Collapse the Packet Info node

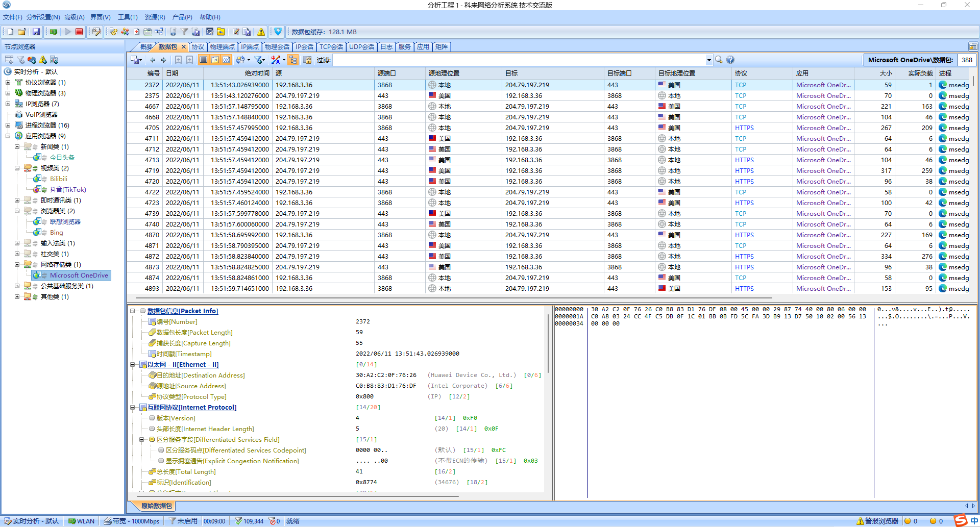pyautogui.click(x=133, y=311)
